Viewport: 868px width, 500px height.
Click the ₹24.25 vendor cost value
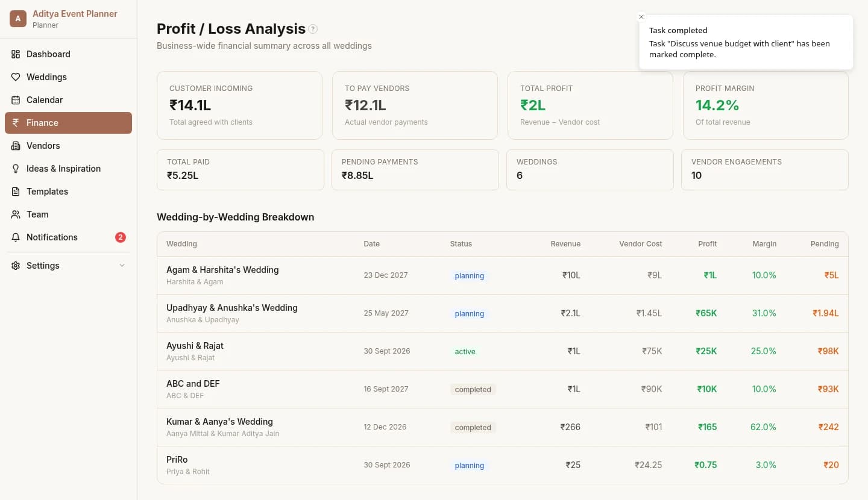649,465
